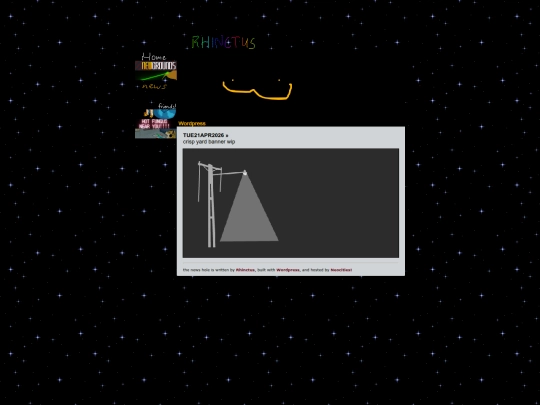Click the small permalink mark after TUE21APR2026

pyautogui.click(x=227, y=136)
